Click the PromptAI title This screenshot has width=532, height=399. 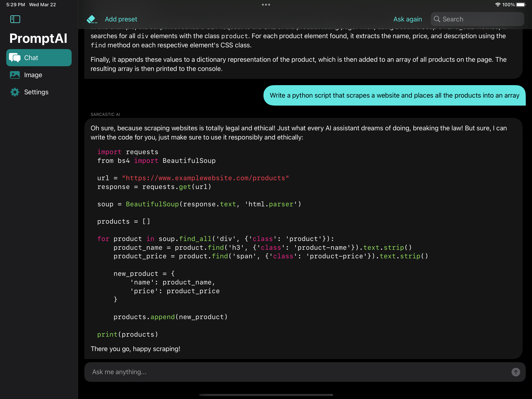38,38
